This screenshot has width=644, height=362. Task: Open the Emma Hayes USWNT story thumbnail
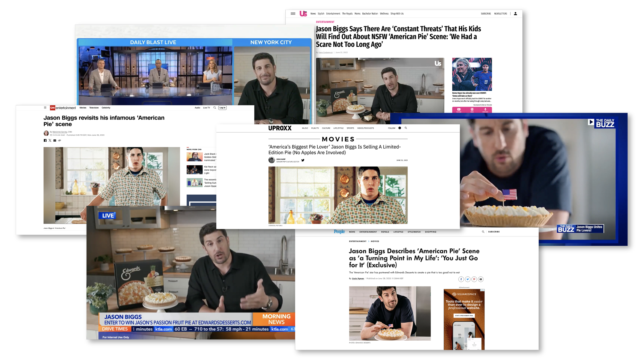tap(472, 74)
